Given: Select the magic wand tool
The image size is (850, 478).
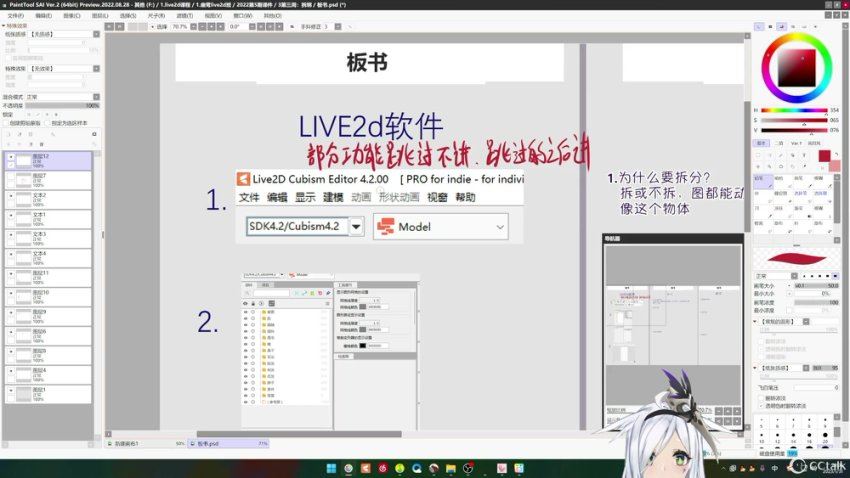Looking at the screenshot, I should point(781,156).
